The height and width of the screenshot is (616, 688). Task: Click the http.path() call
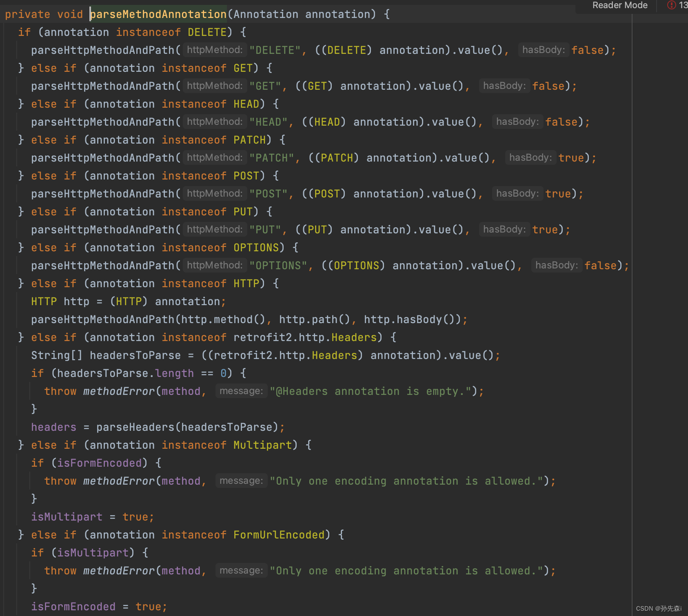click(x=315, y=319)
